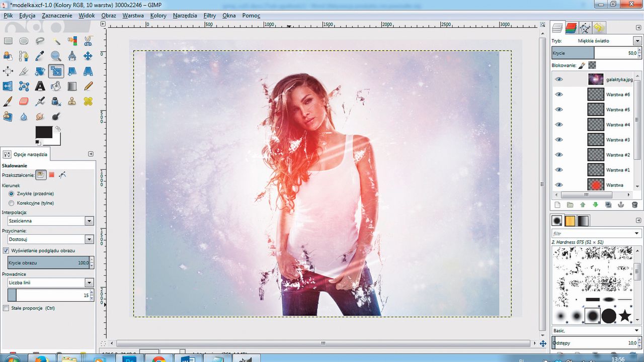Open the Basic brush tag dropdown
The height and width of the screenshot is (362, 644).
pos(636,330)
